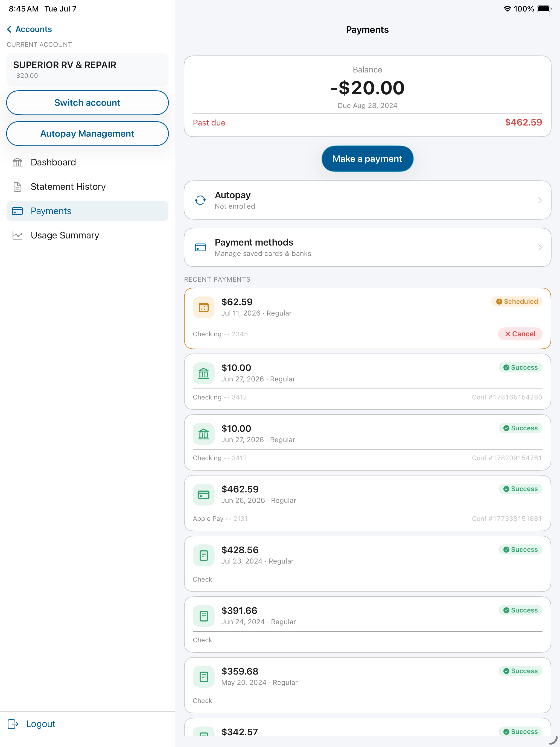Click the Usage Summary chart icon
The width and height of the screenshot is (560, 747).
(x=17, y=235)
